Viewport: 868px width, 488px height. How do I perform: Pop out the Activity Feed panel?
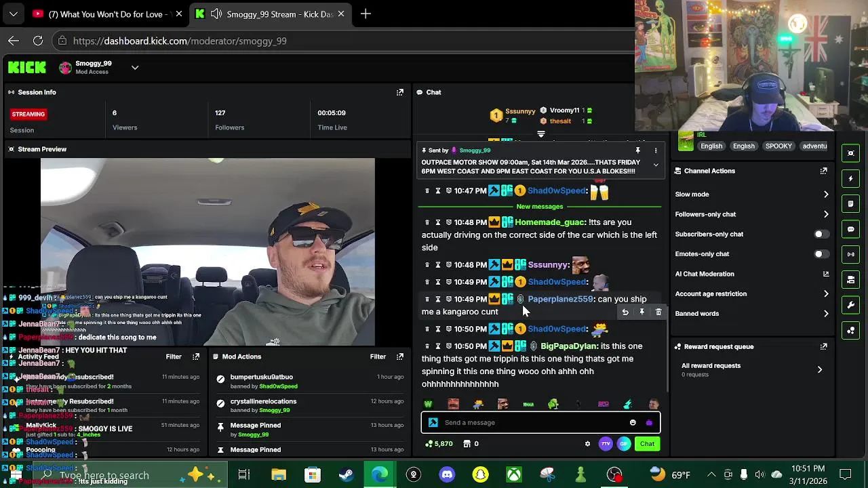(196, 357)
